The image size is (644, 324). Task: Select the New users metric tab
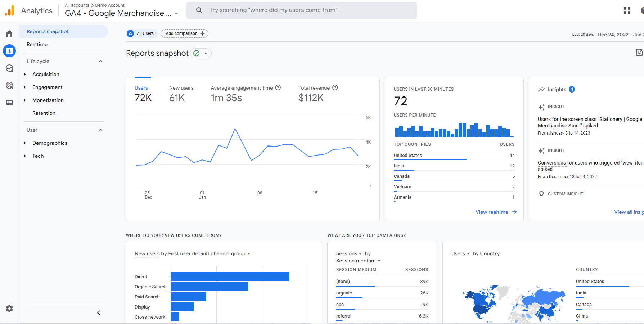click(x=181, y=95)
